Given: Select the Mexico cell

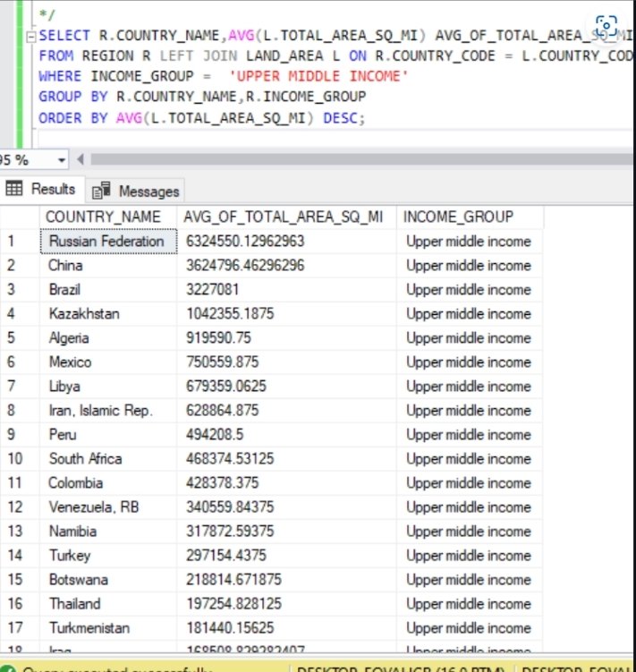Looking at the screenshot, I should point(108,362).
